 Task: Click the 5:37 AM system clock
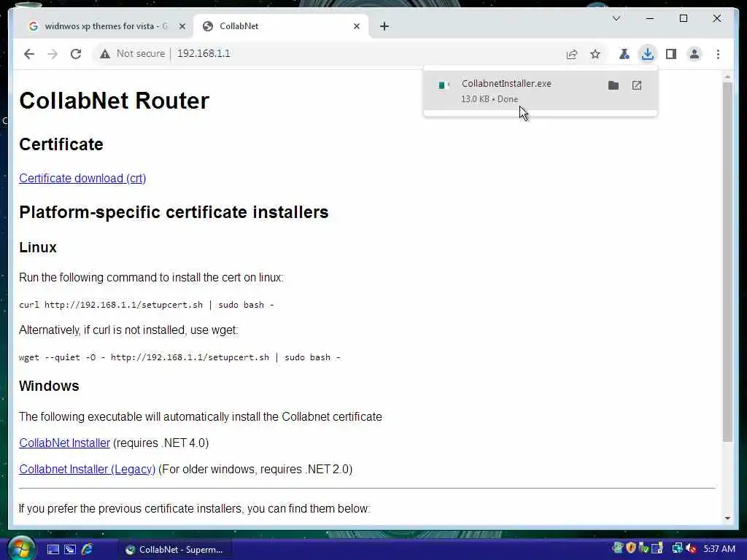point(719,549)
